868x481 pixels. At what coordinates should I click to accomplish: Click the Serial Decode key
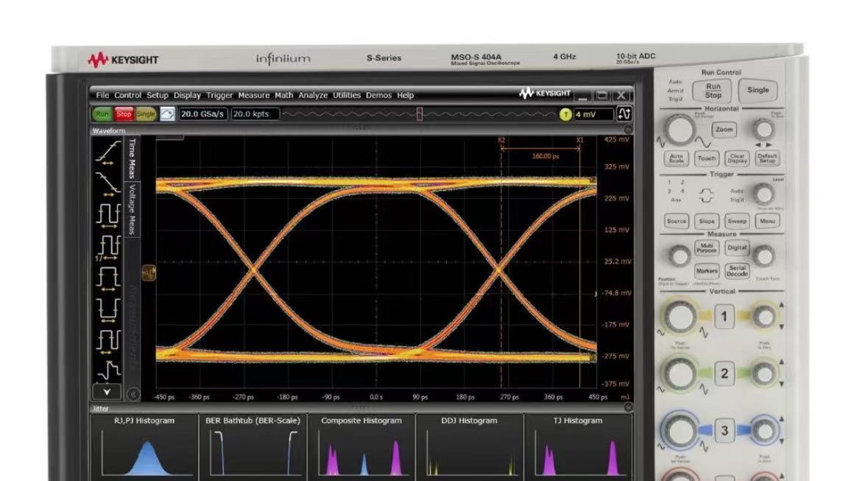[737, 271]
